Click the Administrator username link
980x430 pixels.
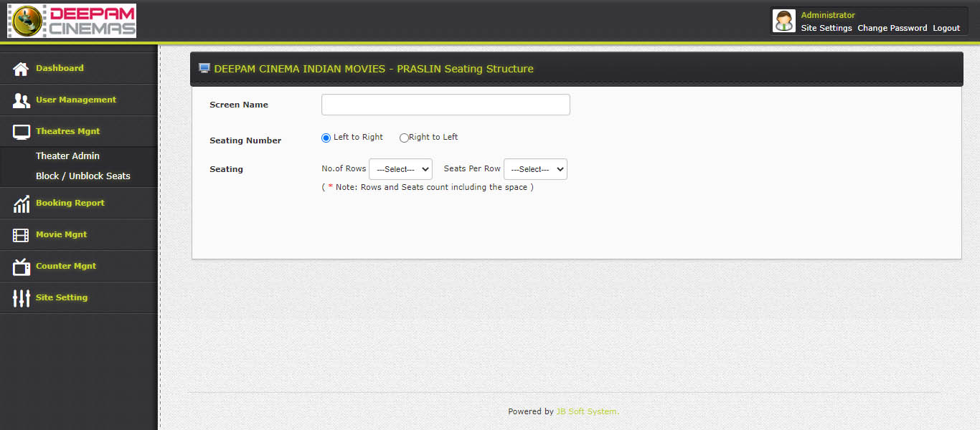[x=828, y=15]
